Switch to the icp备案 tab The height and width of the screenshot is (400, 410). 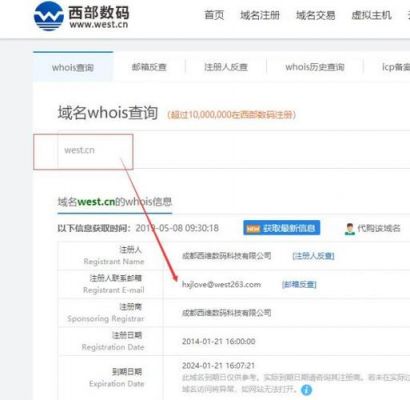click(x=396, y=67)
